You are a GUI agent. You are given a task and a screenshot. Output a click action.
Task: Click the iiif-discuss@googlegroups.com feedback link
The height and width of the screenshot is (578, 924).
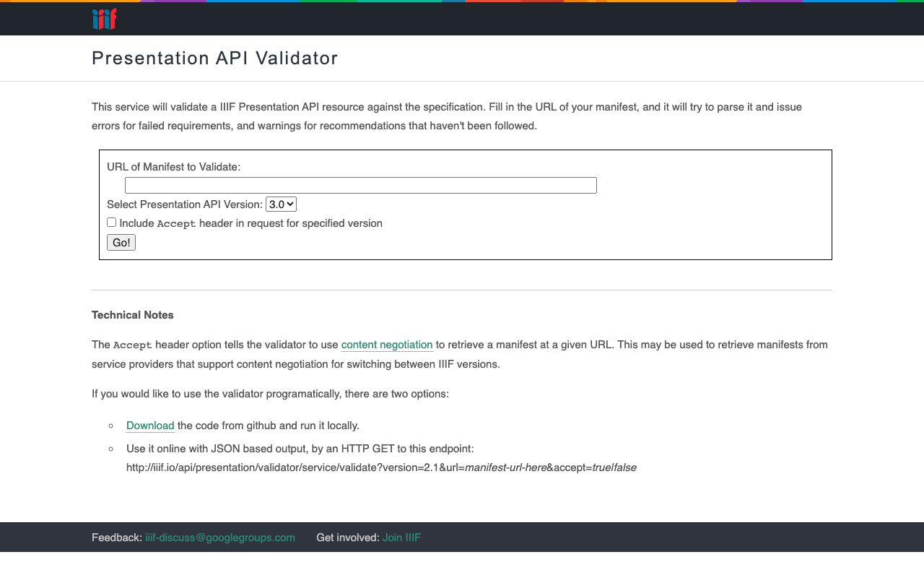tap(219, 538)
